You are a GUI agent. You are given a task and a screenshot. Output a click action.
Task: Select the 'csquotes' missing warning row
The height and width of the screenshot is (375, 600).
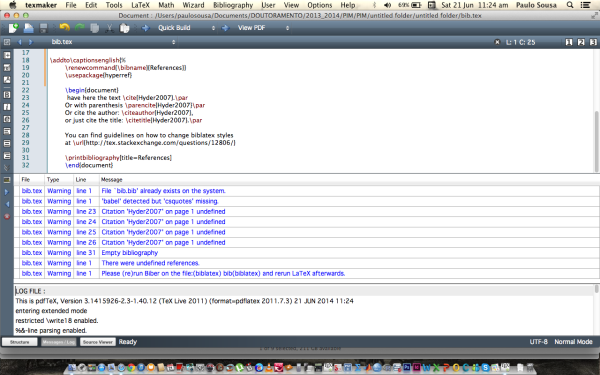coord(306,201)
